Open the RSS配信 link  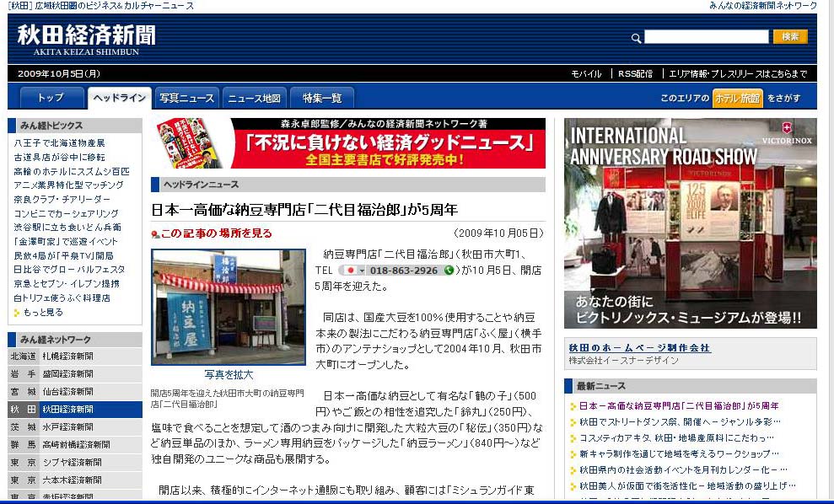tap(635, 74)
